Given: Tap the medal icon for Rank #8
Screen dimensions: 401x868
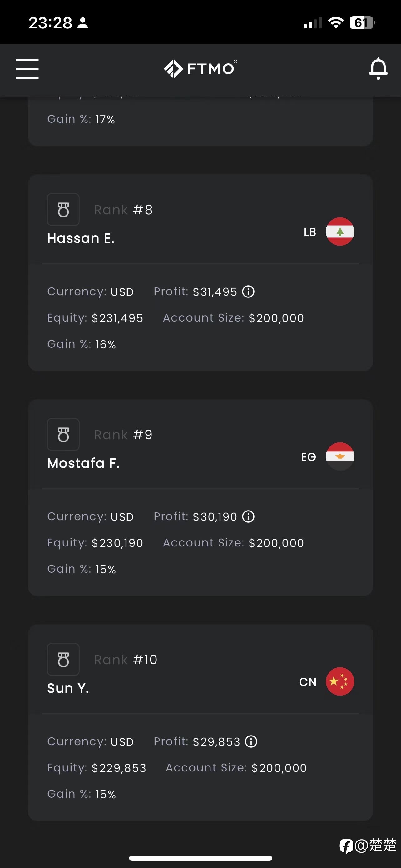Looking at the screenshot, I should [63, 210].
